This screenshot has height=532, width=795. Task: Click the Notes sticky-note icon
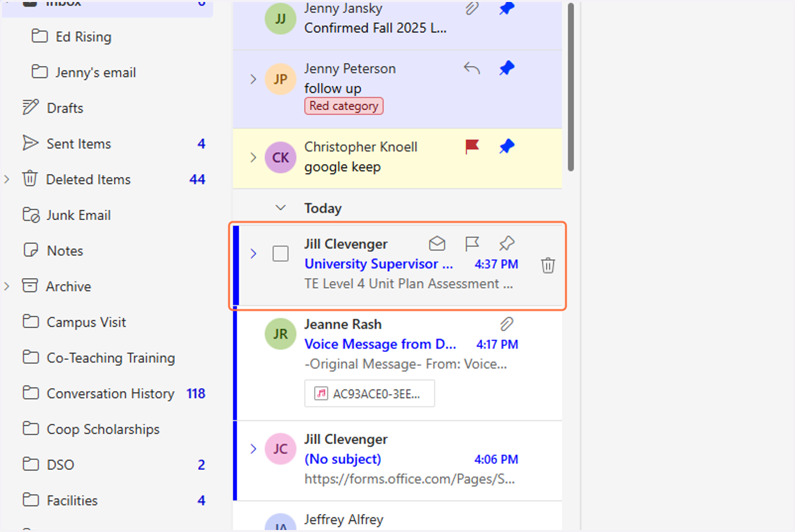(30, 250)
